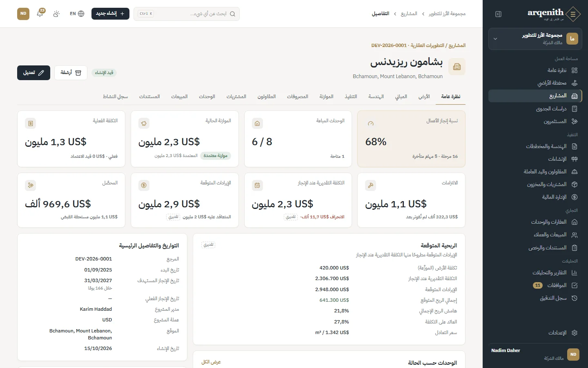The height and width of the screenshot is (368, 588).
Task: Click the arqenith logo icon
Action: coord(573,14)
